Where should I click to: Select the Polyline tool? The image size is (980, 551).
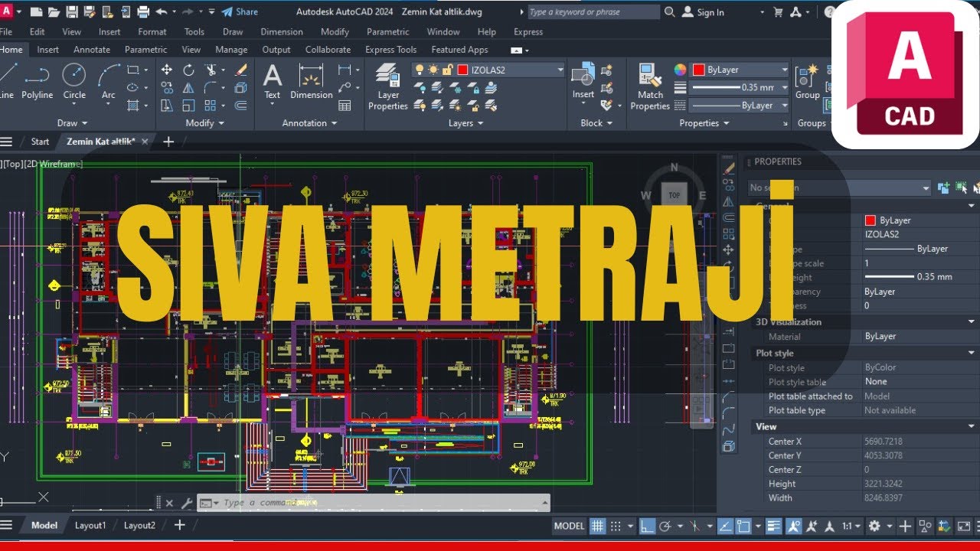point(37,81)
